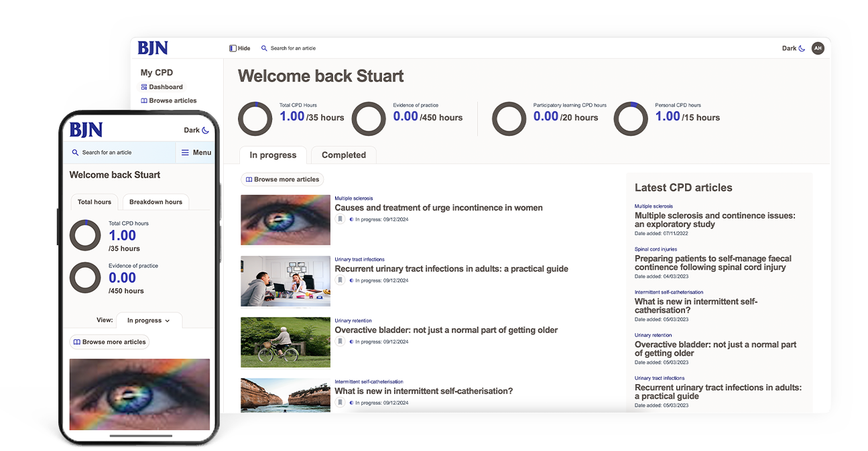The width and height of the screenshot is (868, 451).
Task: Open the mobile Menu expander
Action: pyautogui.click(x=196, y=152)
